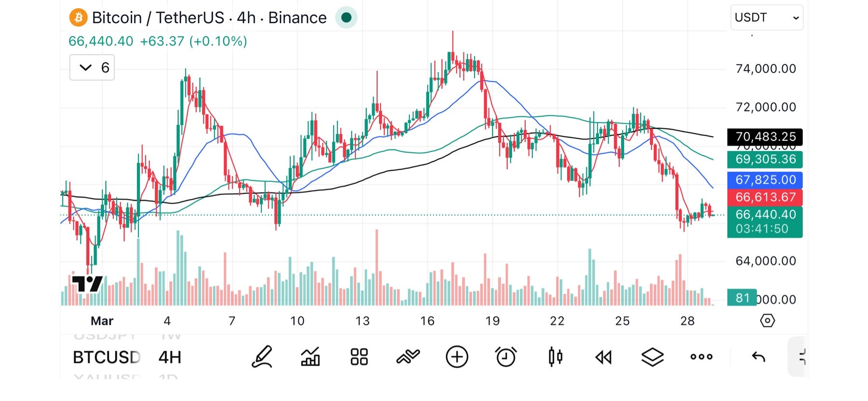Click the undo arrow icon
The image size is (868, 401).
(759, 357)
